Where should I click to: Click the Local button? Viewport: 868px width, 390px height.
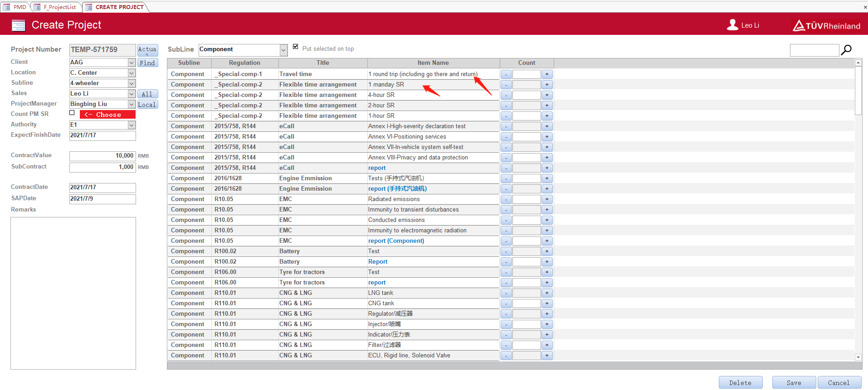pos(147,105)
